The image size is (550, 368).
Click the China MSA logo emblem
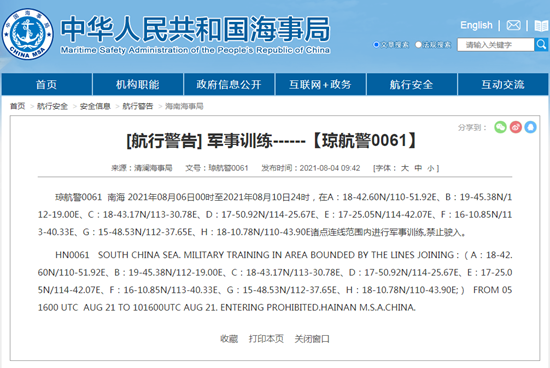pyautogui.click(x=28, y=34)
